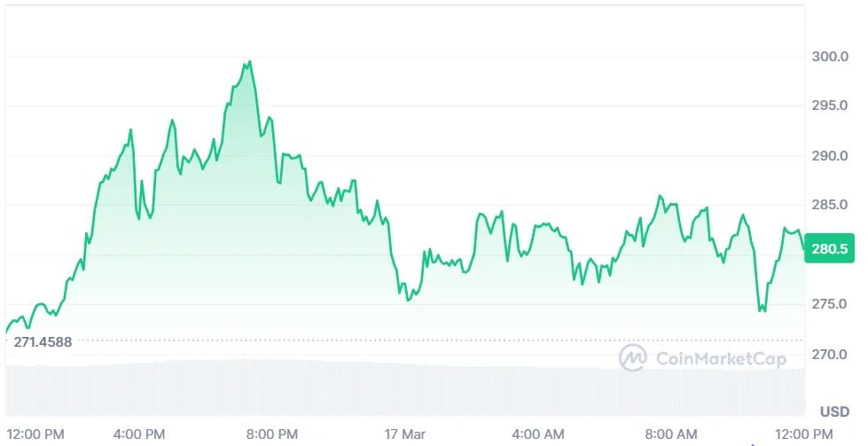The image size is (868, 446).
Task: Click the 270.0 y-axis price label
Action: pos(830,354)
